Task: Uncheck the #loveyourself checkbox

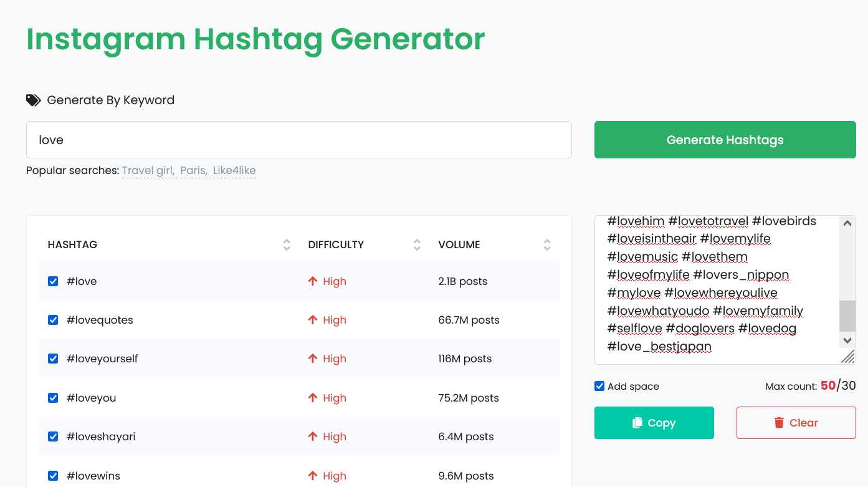Action: click(x=53, y=359)
